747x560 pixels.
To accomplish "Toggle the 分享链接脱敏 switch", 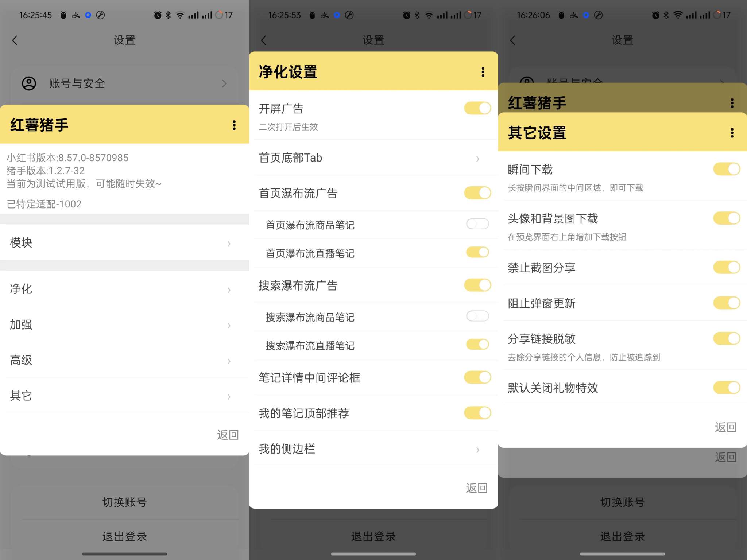I will (x=727, y=338).
